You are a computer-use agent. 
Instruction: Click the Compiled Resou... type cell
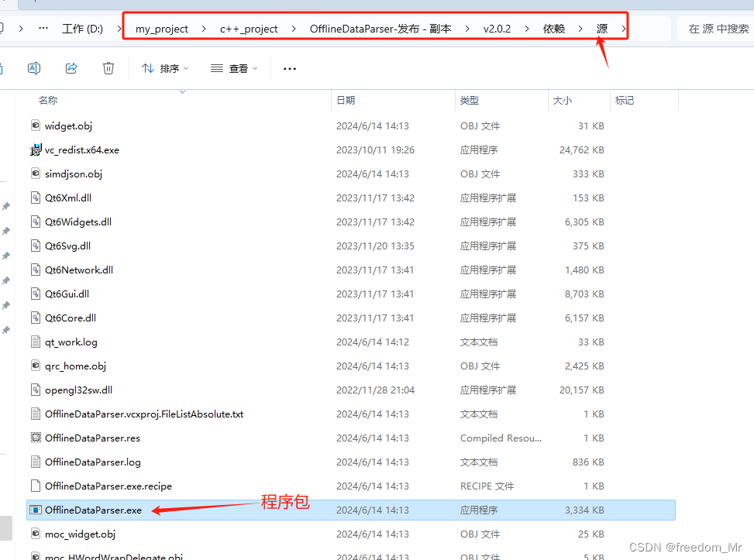coord(501,438)
